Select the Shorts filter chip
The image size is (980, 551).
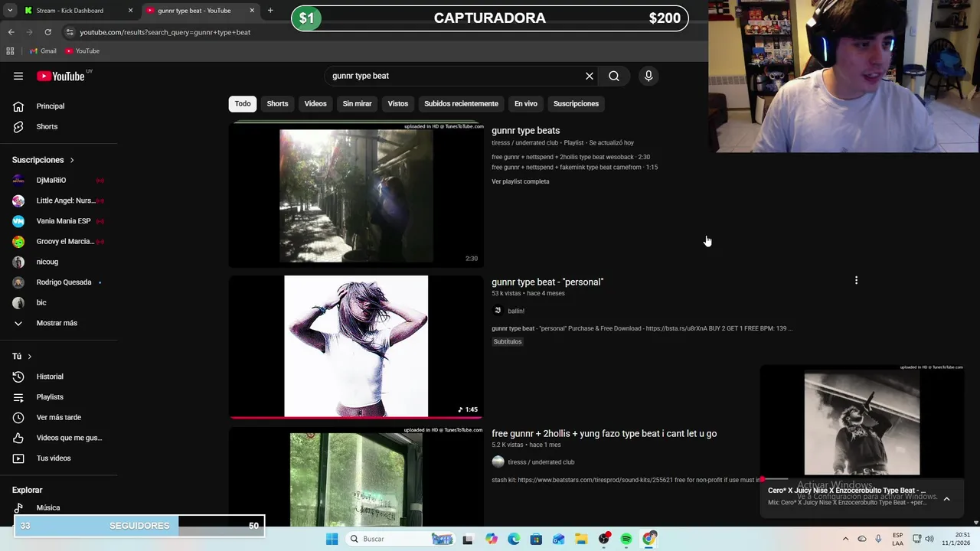tap(277, 103)
